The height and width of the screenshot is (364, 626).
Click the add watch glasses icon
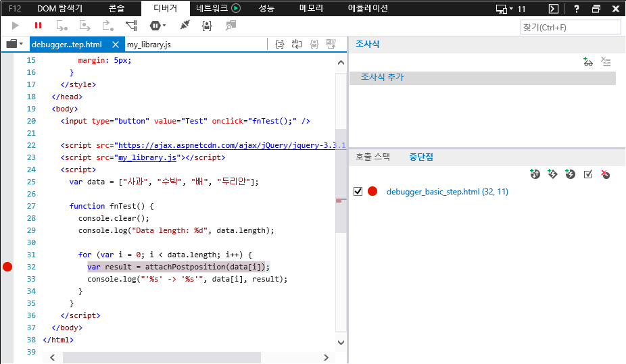click(x=587, y=62)
